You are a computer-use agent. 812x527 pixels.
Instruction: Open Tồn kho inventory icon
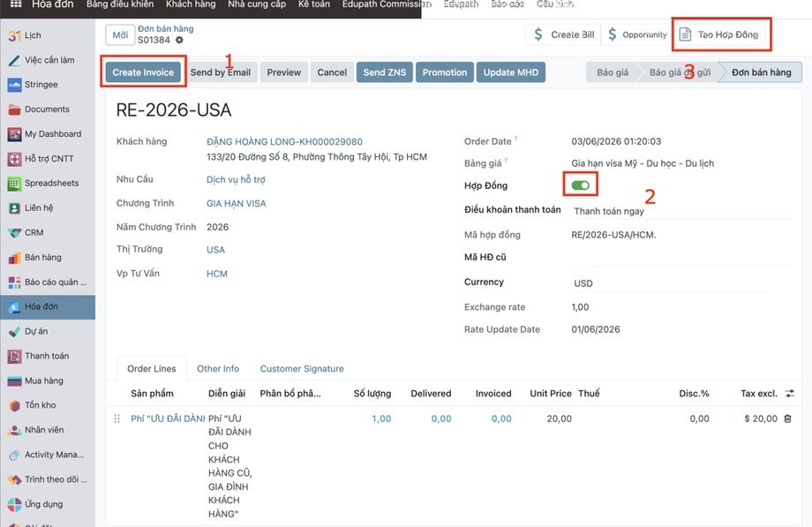14,405
